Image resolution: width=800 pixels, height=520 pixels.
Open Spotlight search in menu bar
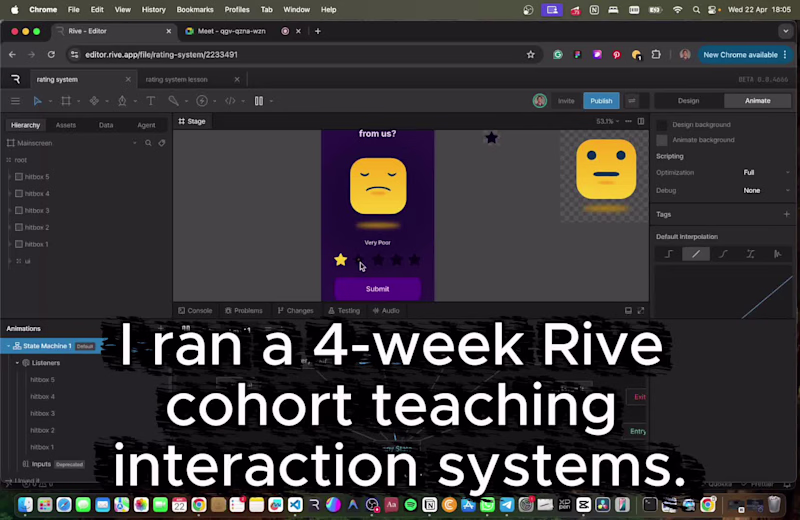click(x=696, y=10)
